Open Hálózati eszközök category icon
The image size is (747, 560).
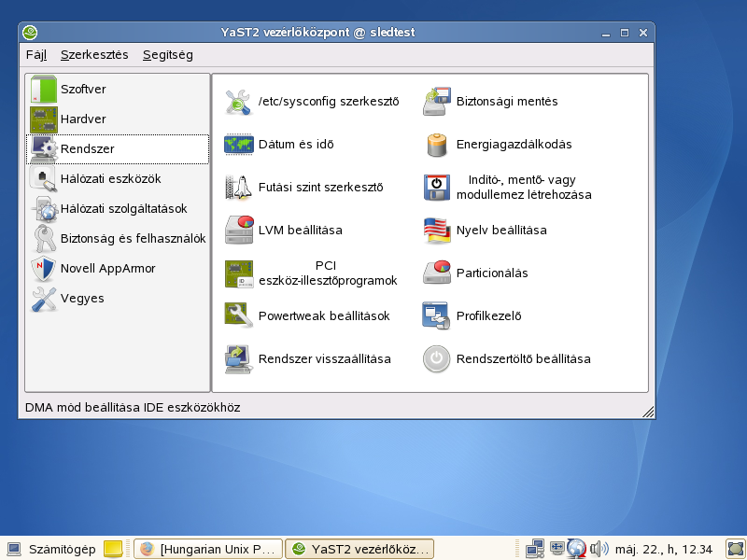pyautogui.click(x=43, y=178)
